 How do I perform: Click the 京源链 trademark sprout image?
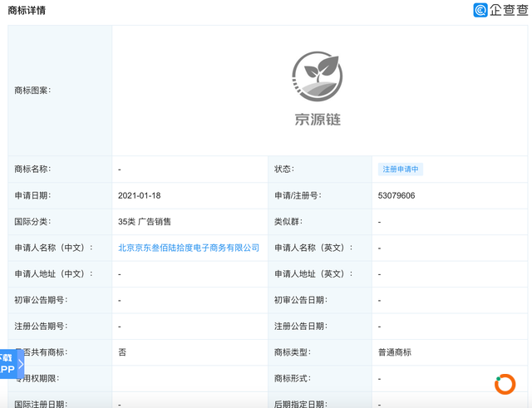click(x=318, y=76)
